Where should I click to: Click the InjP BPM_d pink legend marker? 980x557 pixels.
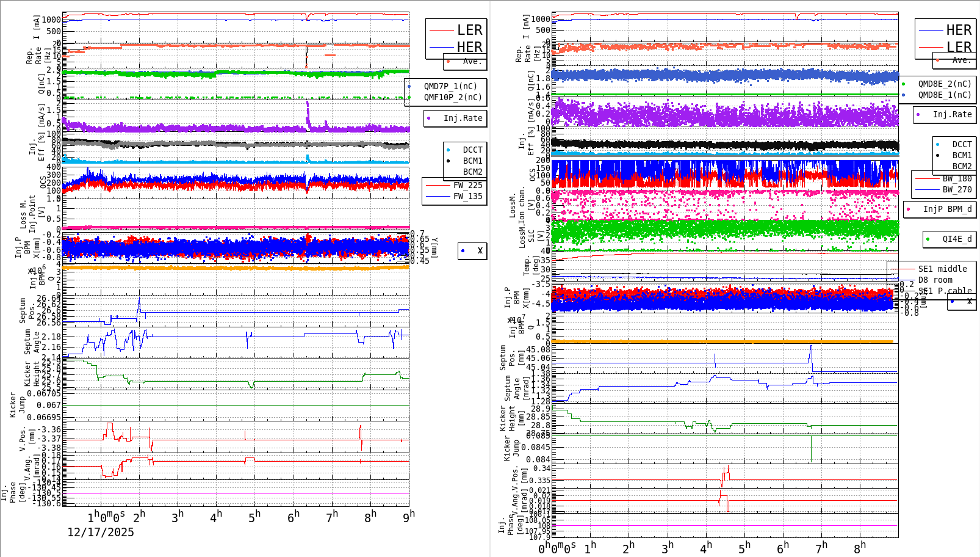click(907, 209)
